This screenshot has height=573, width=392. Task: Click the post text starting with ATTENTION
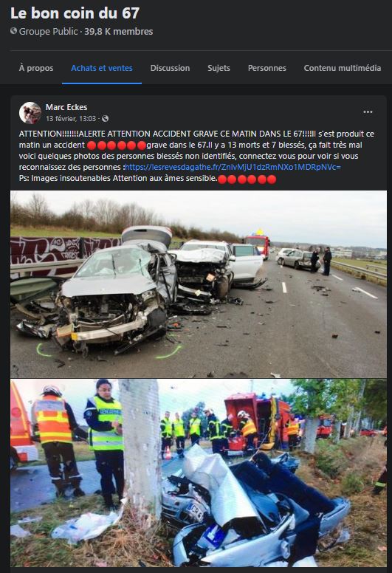click(x=196, y=156)
